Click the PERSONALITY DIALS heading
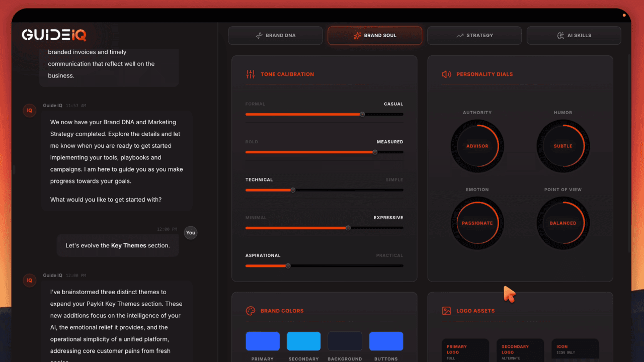Screen dimensions: 644x362 (485, 74)
